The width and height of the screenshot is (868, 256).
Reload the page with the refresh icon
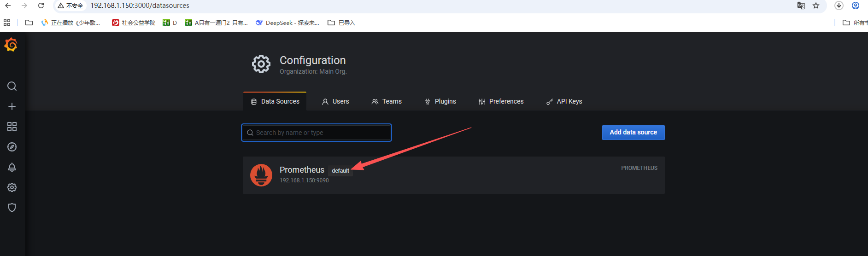[x=41, y=6]
